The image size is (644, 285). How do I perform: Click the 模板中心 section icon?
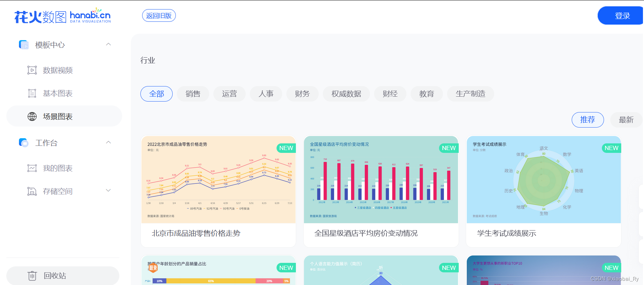click(x=24, y=45)
